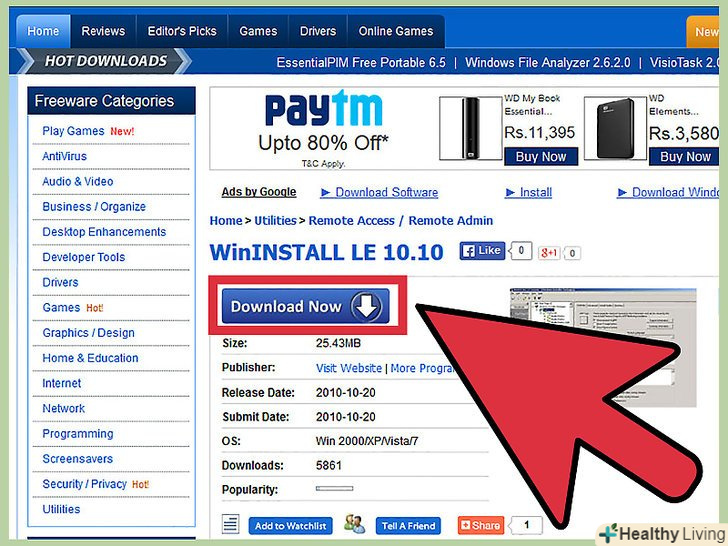Select the Programming category
Viewport: 728px width, 546px height.
(x=78, y=434)
